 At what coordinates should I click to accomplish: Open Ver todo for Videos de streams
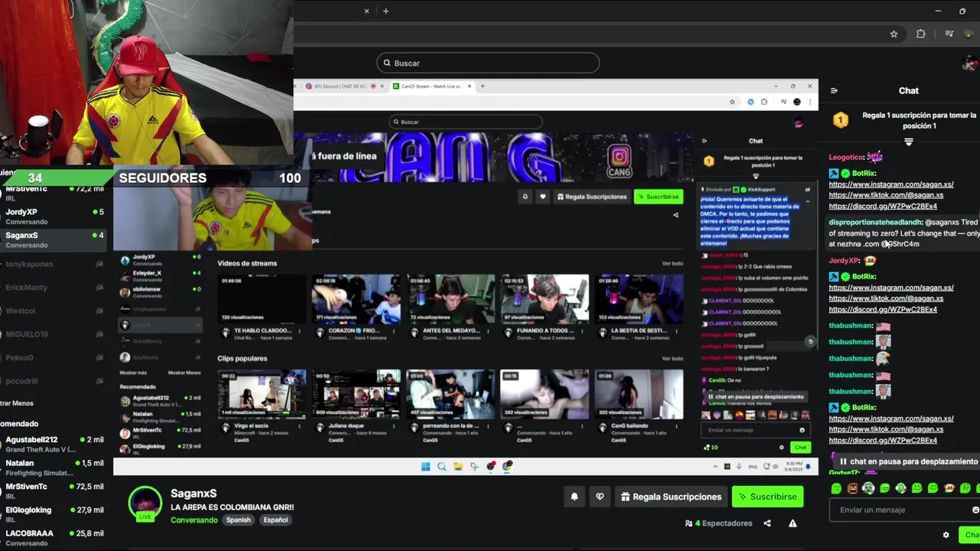[x=672, y=263]
